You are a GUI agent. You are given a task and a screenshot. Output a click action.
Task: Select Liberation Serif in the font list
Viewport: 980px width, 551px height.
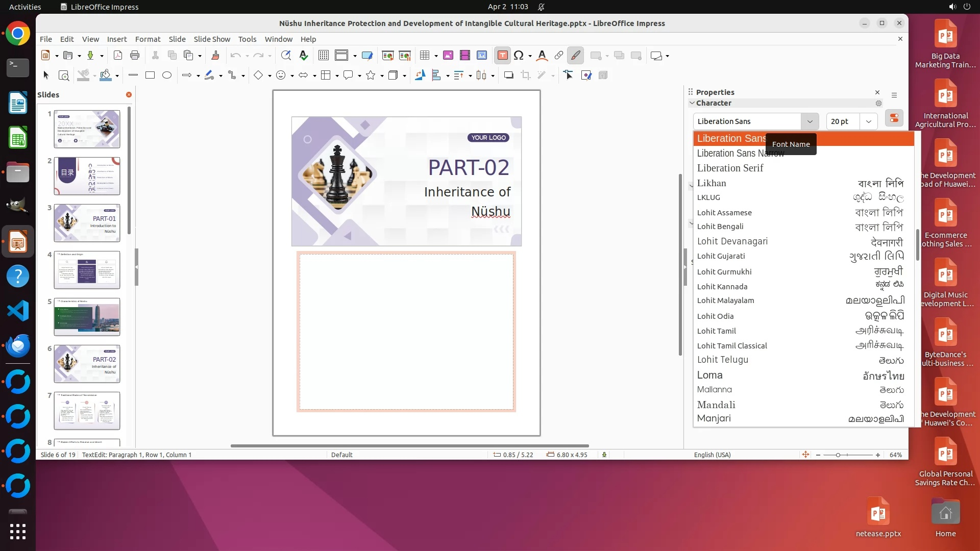pos(730,168)
